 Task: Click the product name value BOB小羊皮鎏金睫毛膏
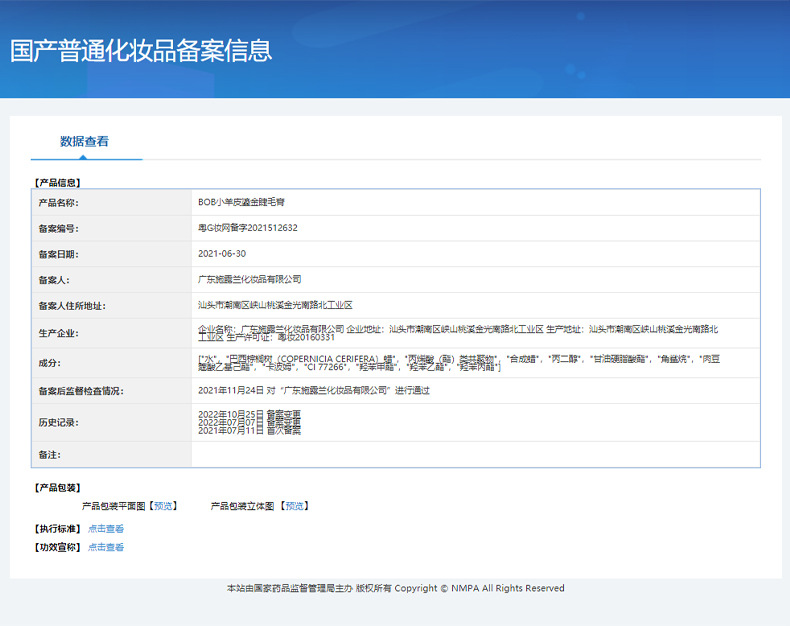[241, 202]
